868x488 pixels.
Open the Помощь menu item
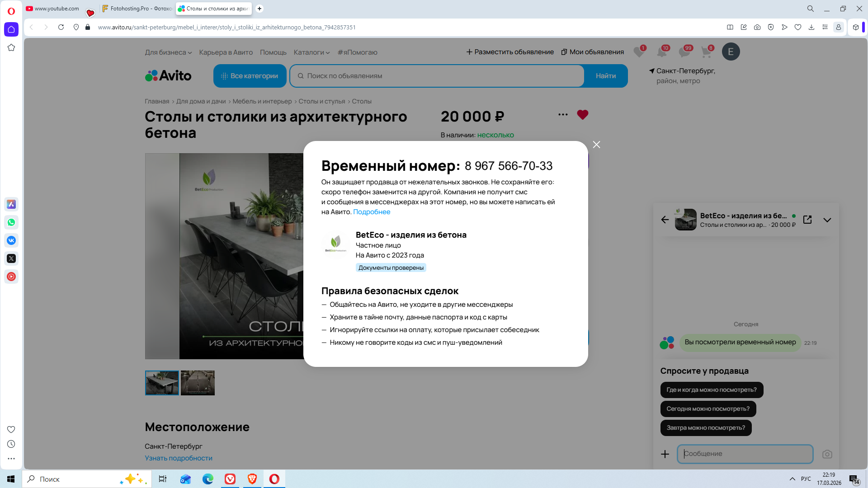(273, 52)
